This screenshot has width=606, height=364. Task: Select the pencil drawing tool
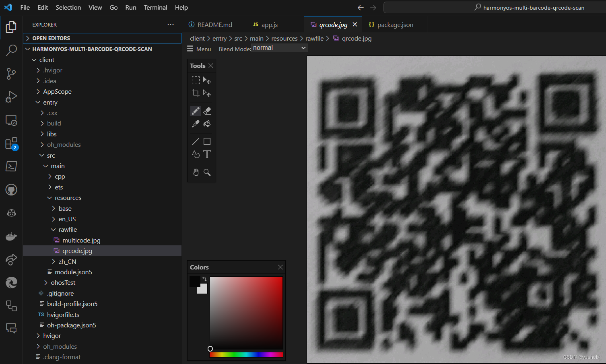(196, 111)
